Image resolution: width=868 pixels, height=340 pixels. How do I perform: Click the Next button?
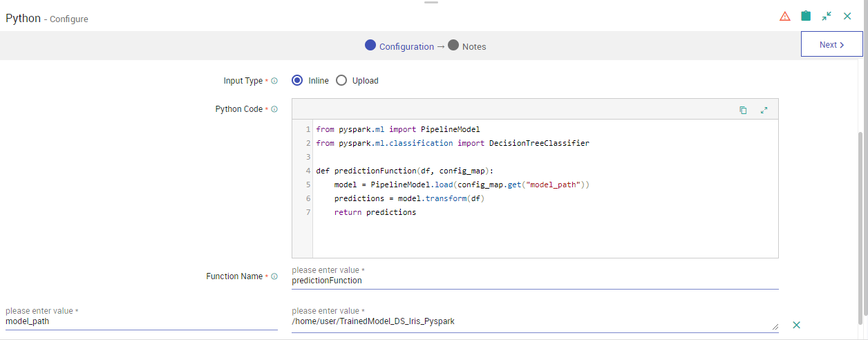point(832,45)
